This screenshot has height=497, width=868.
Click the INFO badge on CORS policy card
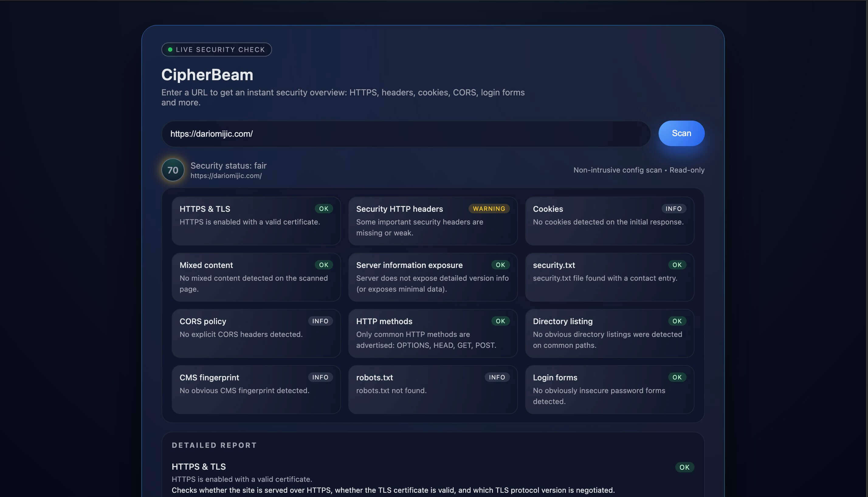320,321
